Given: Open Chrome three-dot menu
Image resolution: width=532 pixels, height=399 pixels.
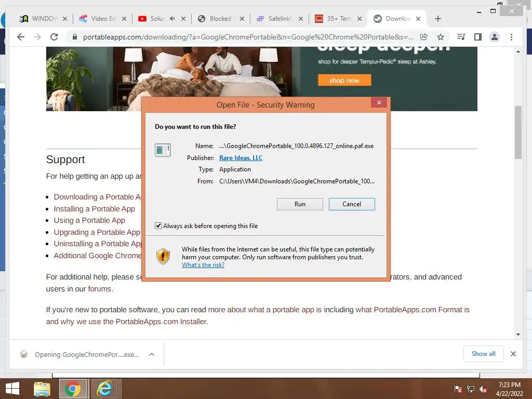Looking at the screenshot, I should tap(511, 37).
